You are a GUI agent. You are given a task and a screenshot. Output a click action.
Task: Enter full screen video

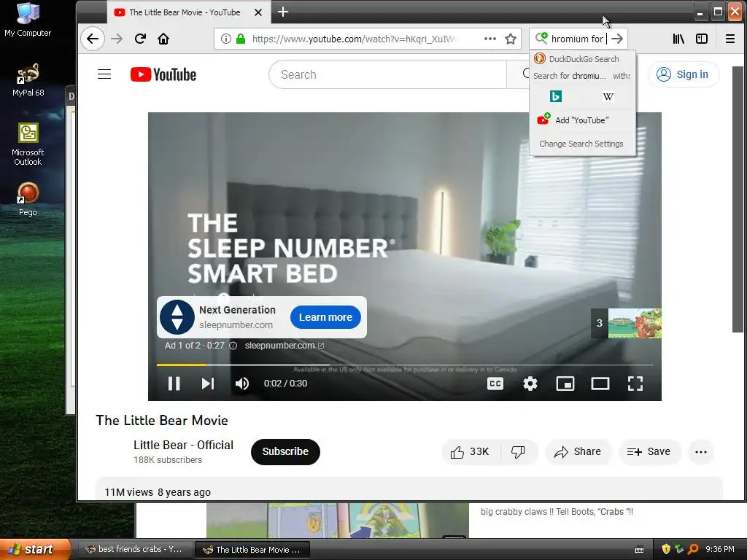pos(635,384)
